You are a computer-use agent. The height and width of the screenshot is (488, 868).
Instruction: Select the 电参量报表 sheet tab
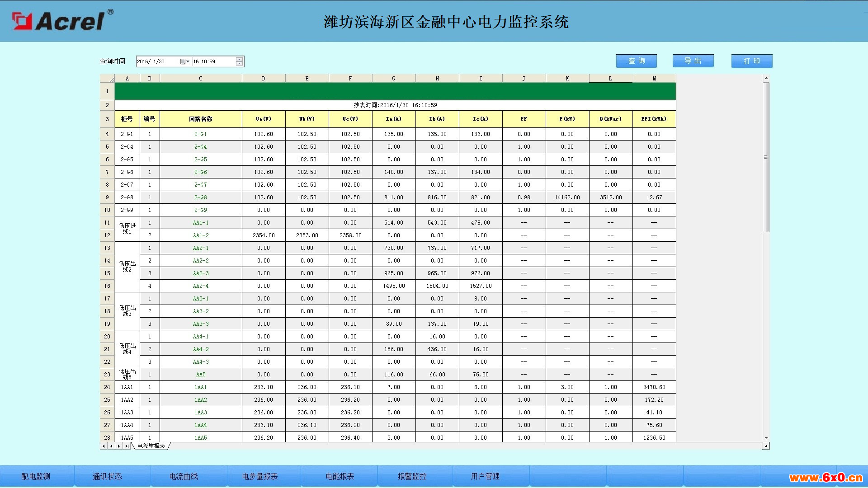tap(151, 446)
